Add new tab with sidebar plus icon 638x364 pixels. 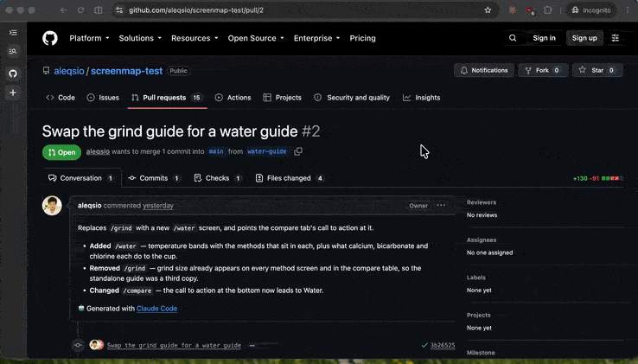13,93
